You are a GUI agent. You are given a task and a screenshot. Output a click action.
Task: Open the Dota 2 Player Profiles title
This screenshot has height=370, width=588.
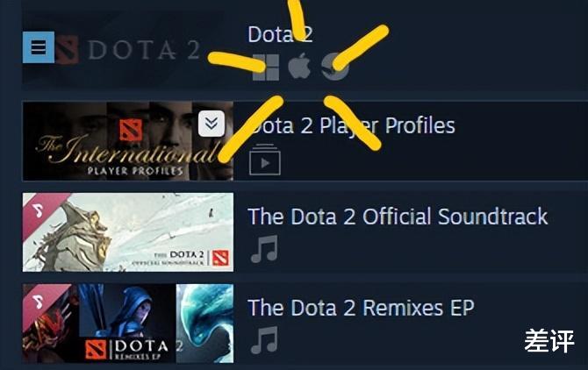coord(351,125)
